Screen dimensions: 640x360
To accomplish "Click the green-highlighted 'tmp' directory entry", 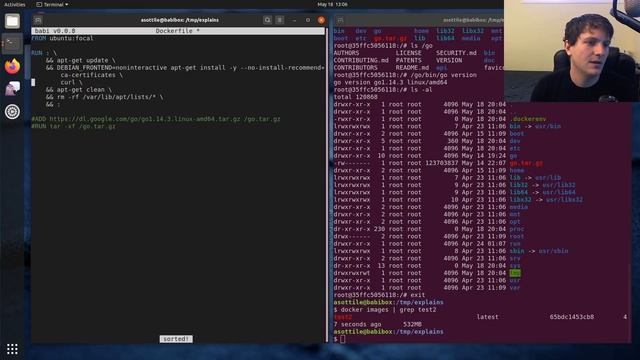I will tap(515, 273).
